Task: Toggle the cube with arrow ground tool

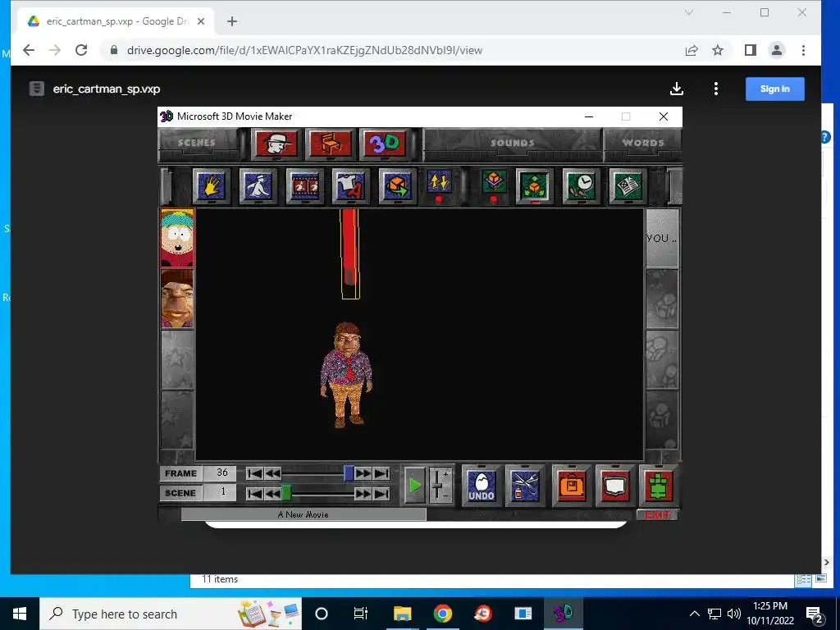Action: coord(493,186)
